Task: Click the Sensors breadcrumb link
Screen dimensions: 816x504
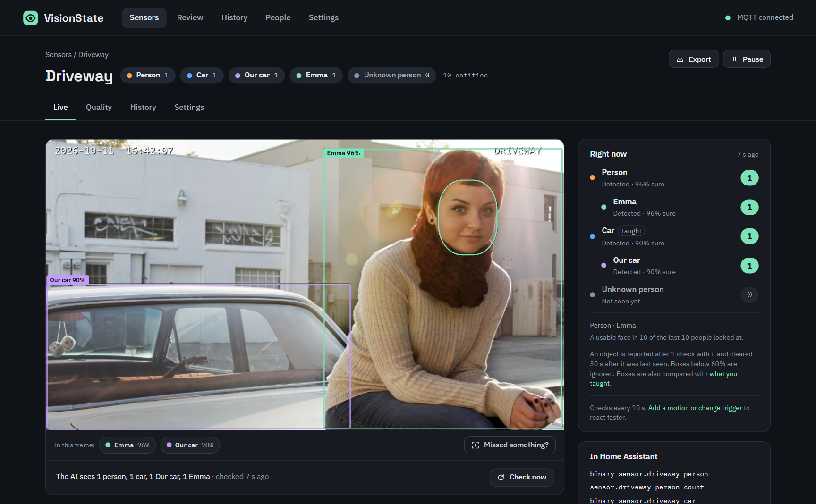Action: pos(59,55)
